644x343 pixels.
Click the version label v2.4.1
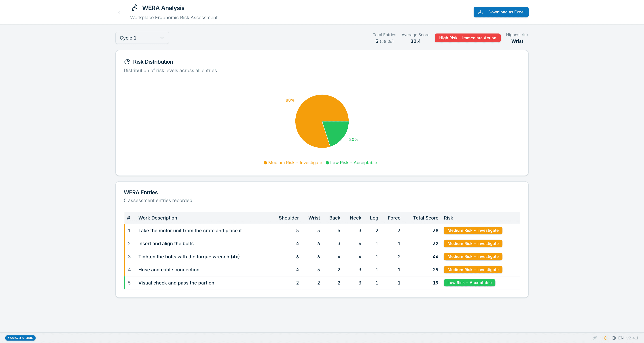(632, 338)
